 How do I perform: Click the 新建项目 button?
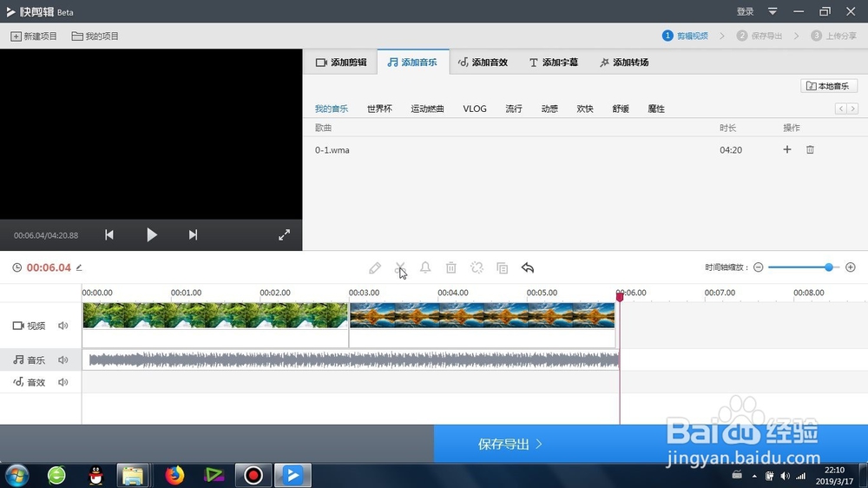tap(34, 36)
